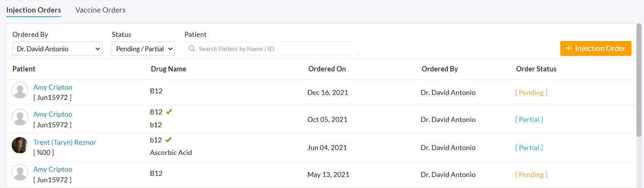Click Partial status for Jun 04, 2021 order
The height and width of the screenshot is (188, 644).
coord(529,148)
